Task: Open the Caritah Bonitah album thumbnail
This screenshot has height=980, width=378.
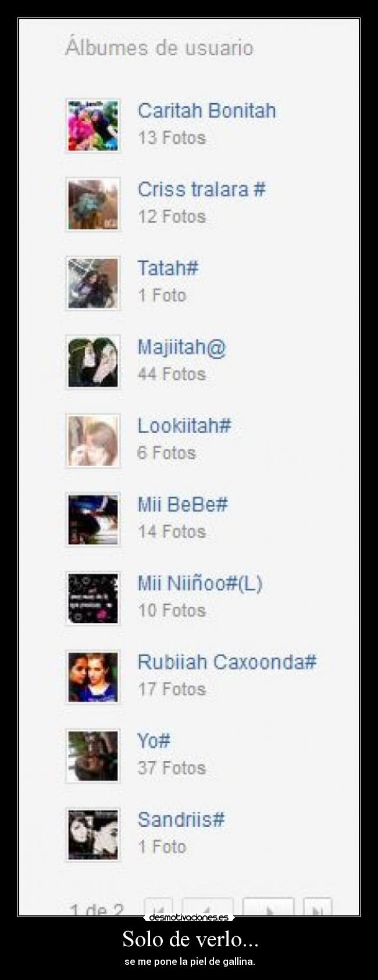Action: [x=93, y=125]
